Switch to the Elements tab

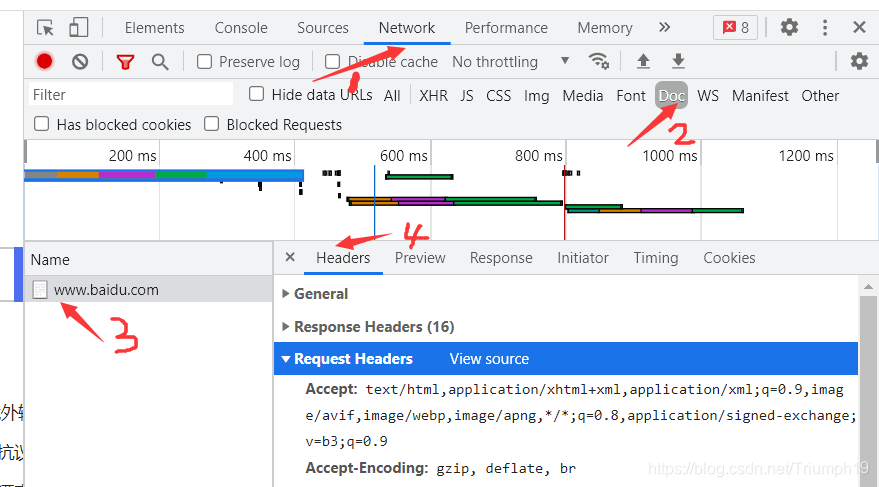click(154, 27)
